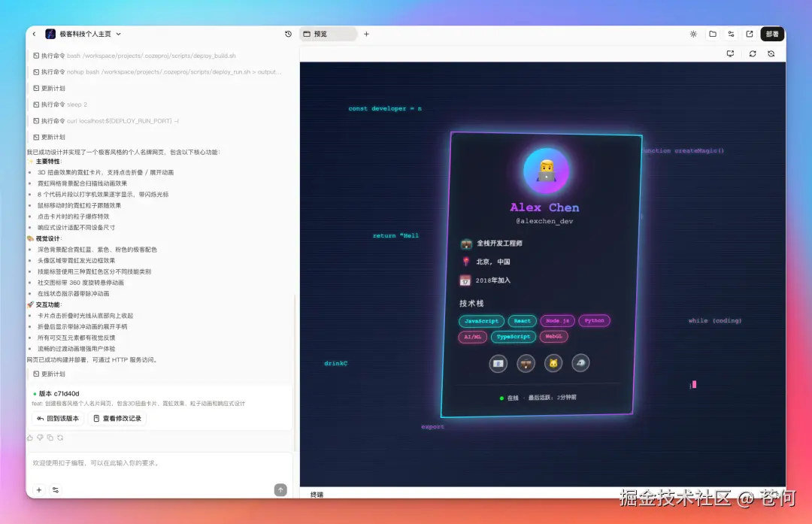Copy the response with copy icon
This screenshot has height=524, width=812.
click(x=50, y=438)
